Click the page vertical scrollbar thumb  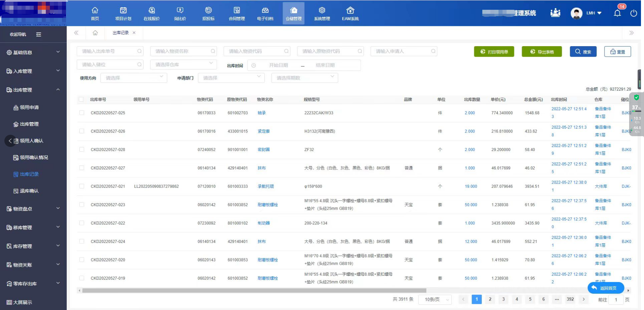(639, 79)
